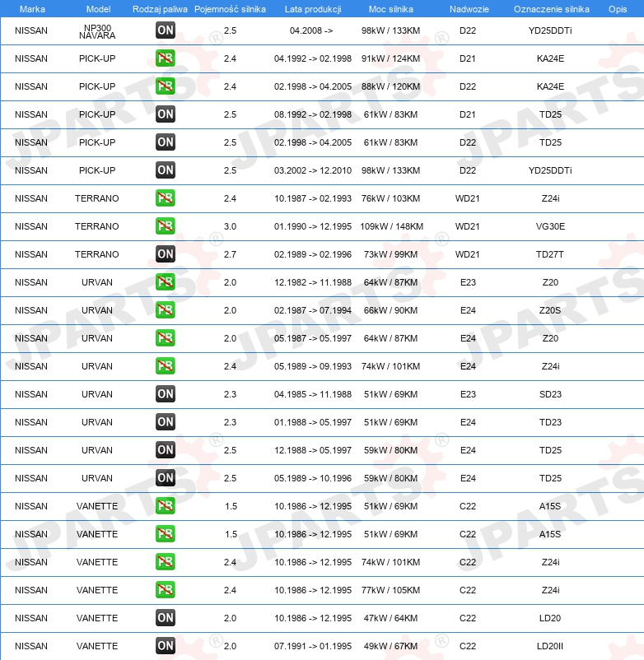Viewport: 644px width, 660px height.
Task: Click the LD20II engine code cell
Action: 550,647
